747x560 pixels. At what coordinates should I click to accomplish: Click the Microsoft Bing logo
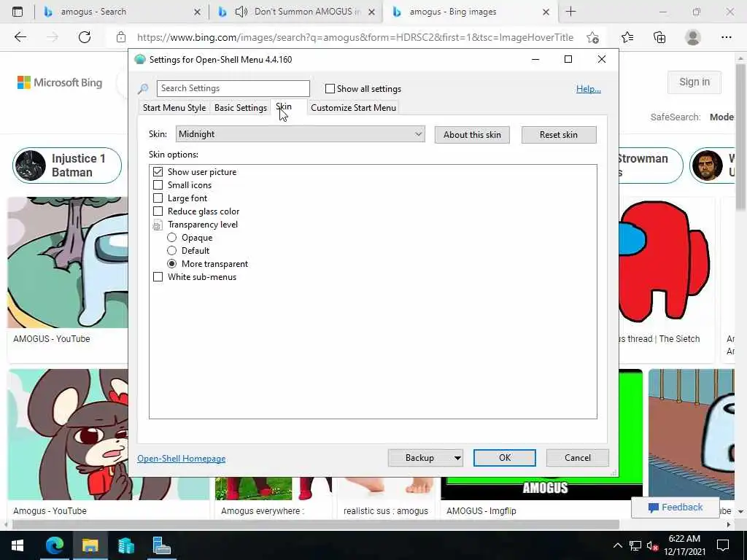(60, 82)
